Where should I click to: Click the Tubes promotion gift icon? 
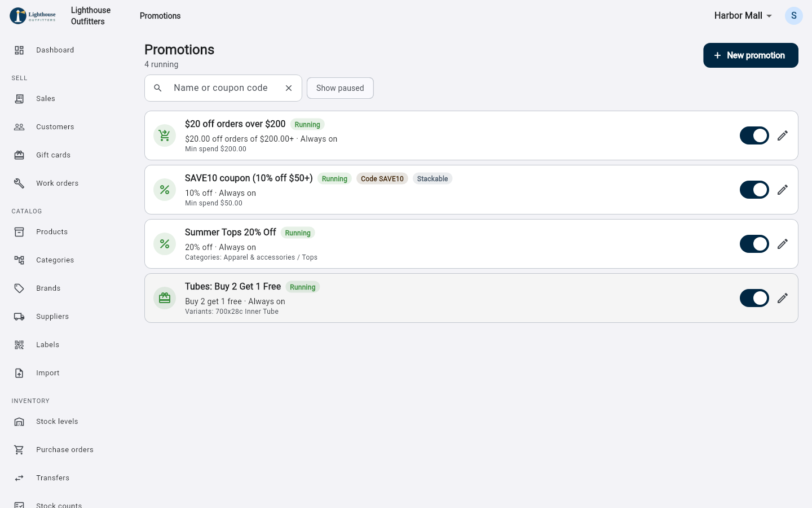[x=165, y=298]
